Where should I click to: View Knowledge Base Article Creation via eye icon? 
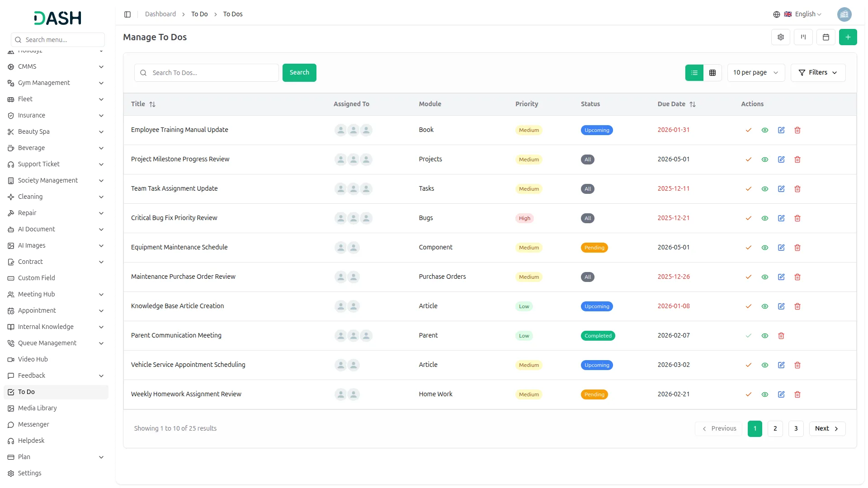tap(764, 306)
